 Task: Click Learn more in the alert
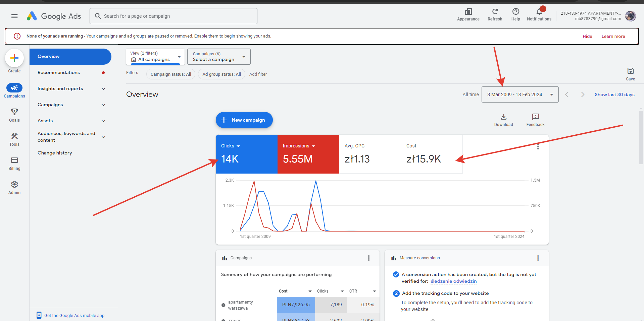click(x=613, y=36)
